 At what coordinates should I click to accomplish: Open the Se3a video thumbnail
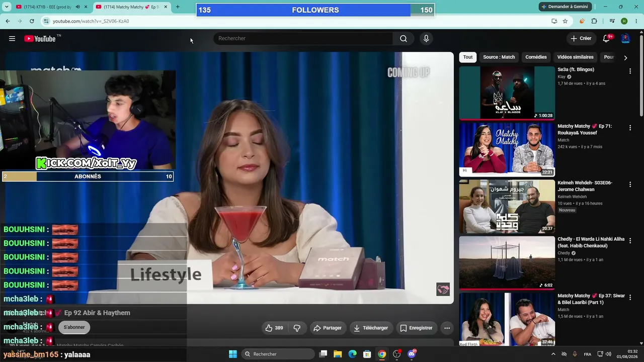click(507, 93)
